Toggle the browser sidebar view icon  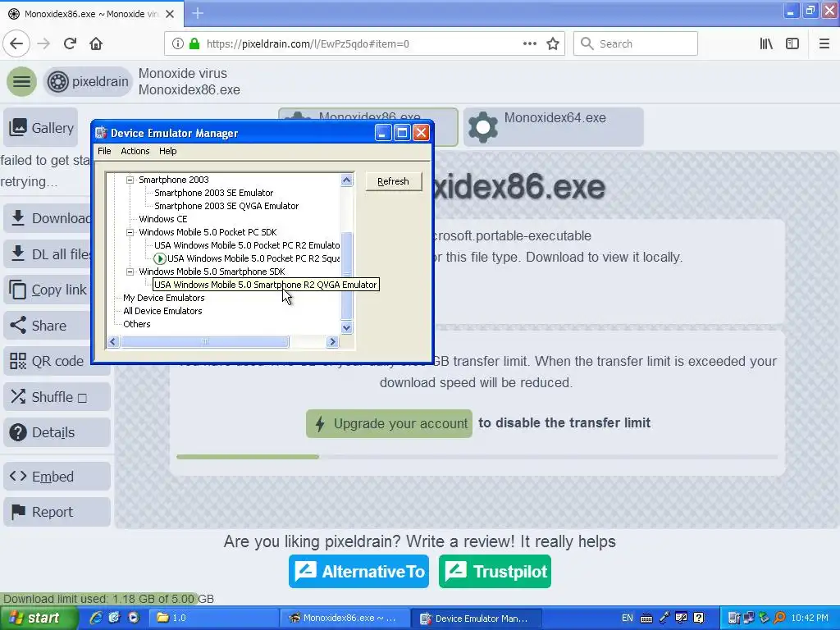click(792, 44)
